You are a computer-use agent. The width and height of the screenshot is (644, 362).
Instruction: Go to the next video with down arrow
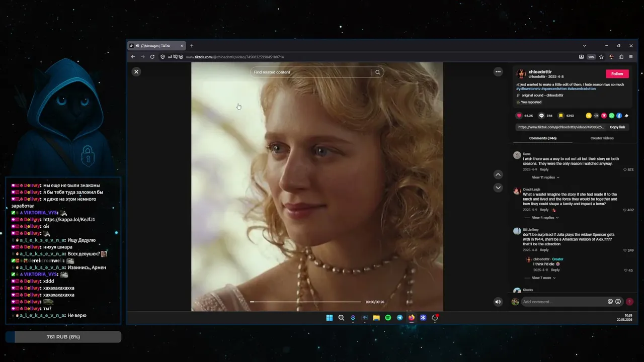coord(498,188)
